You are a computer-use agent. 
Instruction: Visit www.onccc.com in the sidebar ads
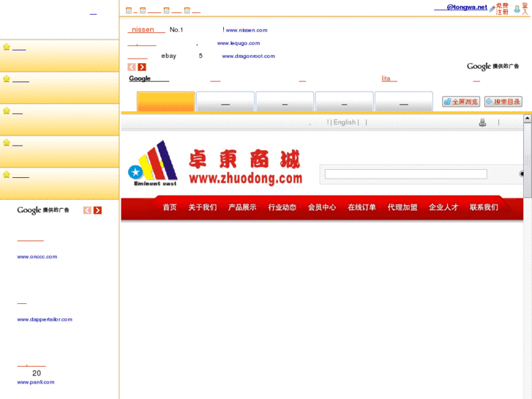click(37, 257)
